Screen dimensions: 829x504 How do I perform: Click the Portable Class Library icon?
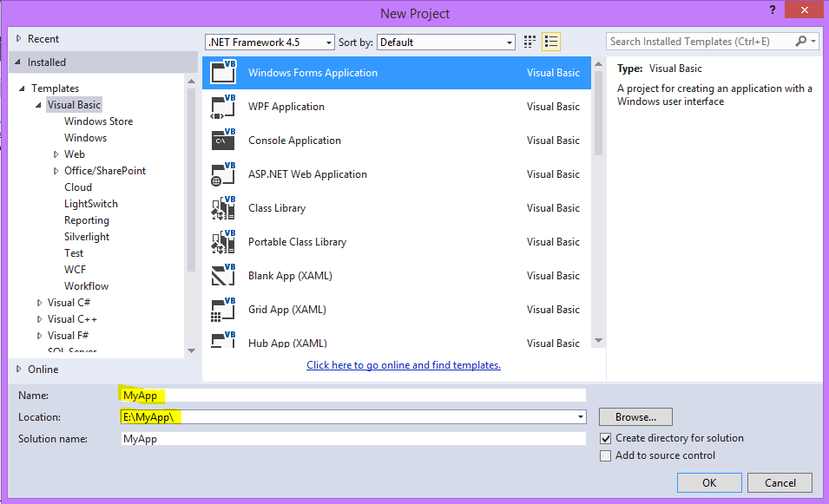click(x=223, y=241)
